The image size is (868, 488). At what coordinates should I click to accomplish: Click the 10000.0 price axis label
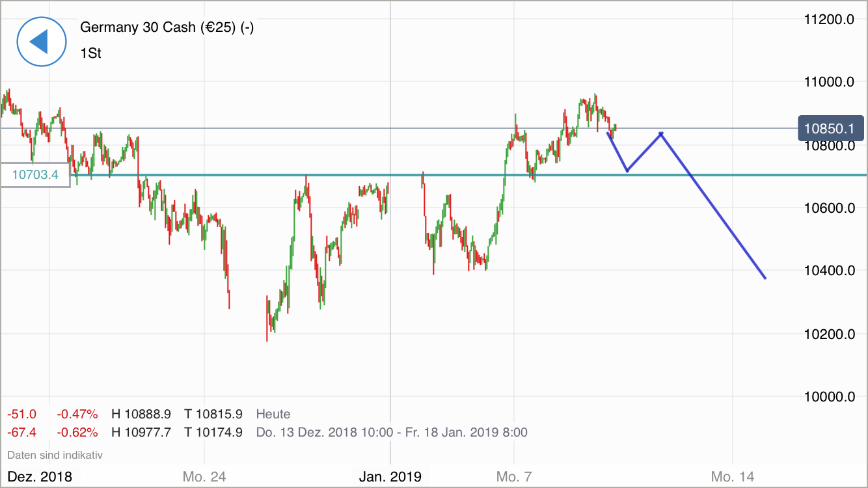coord(829,396)
